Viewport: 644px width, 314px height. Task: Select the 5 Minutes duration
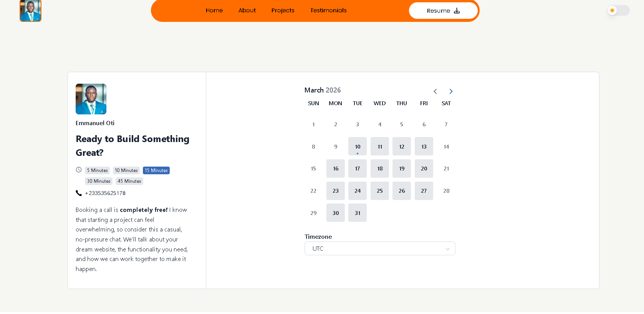97,170
